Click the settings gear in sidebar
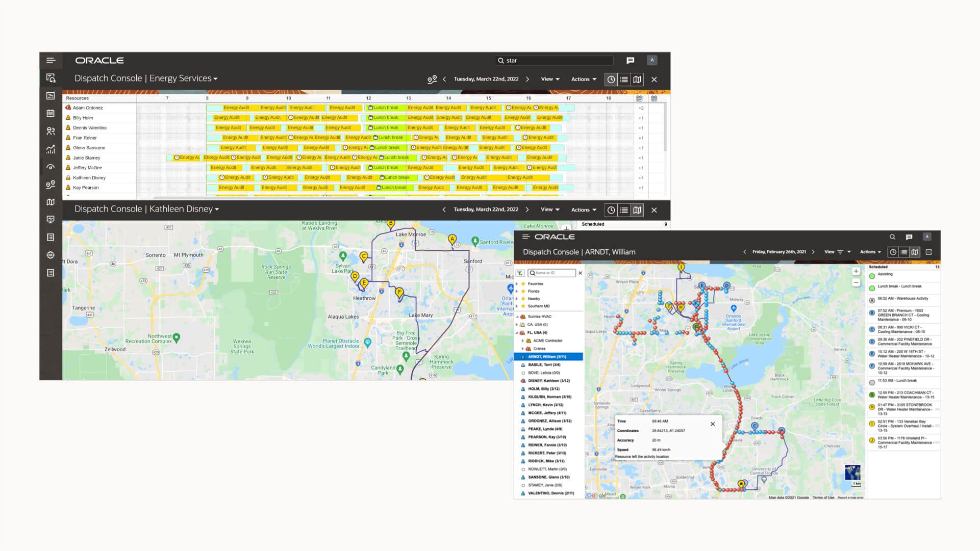This screenshot has height=551, width=980. [x=51, y=255]
